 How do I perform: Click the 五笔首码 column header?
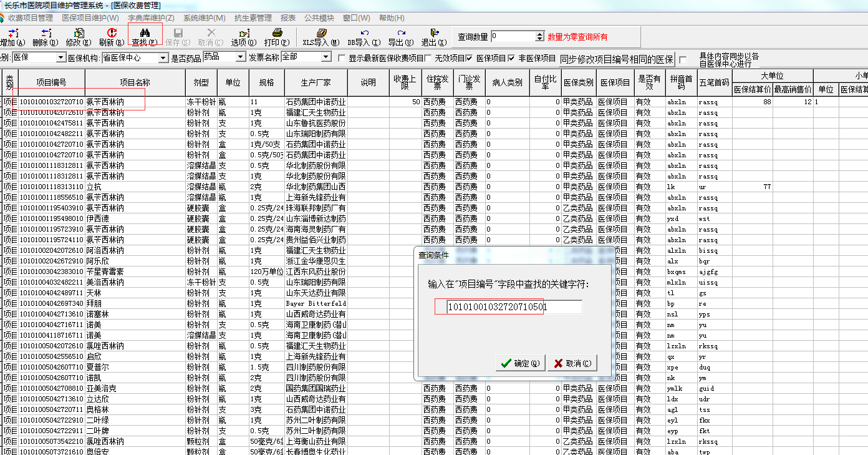(715, 82)
